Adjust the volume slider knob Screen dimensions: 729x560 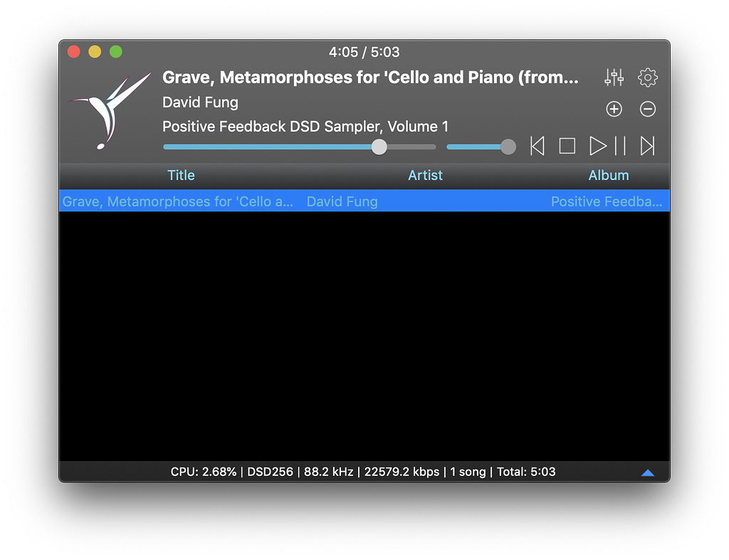pos(508,147)
